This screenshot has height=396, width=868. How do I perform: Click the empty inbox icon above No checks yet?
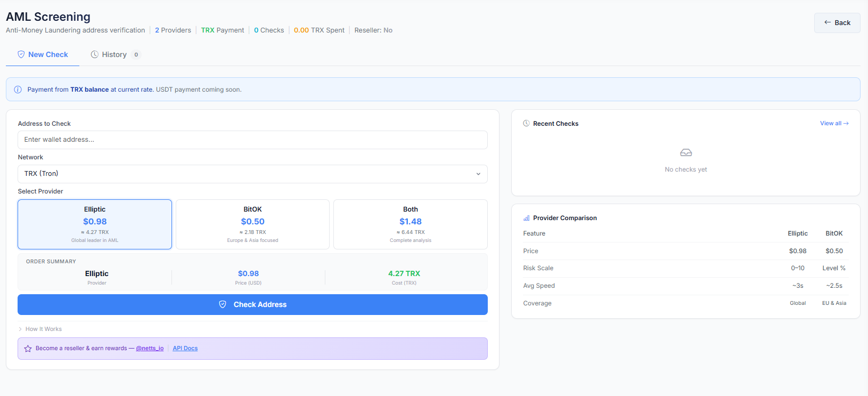(686, 153)
